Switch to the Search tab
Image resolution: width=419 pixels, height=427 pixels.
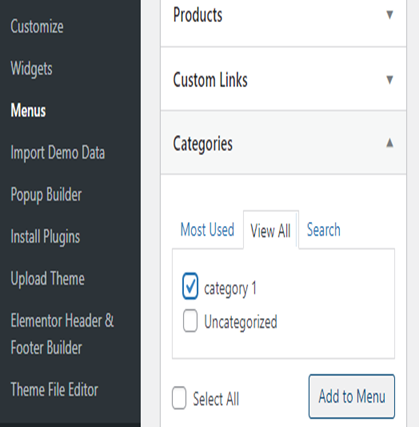(x=323, y=230)
